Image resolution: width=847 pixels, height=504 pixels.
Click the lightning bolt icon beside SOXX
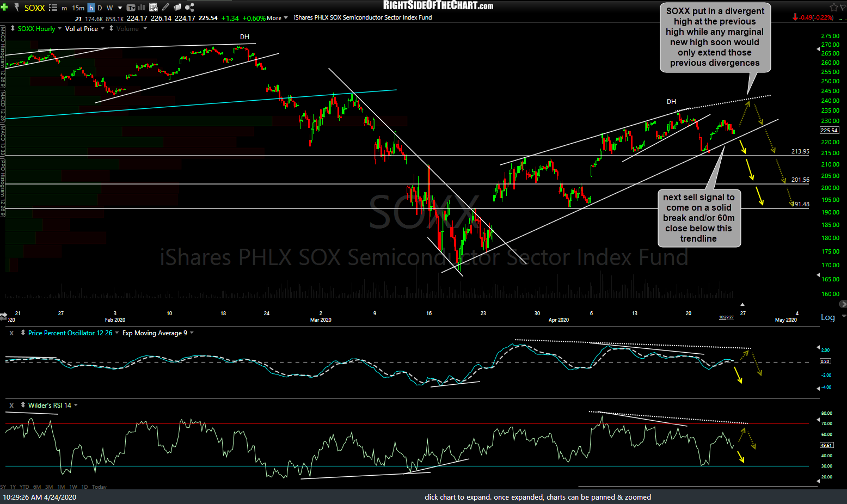point(16,8)
